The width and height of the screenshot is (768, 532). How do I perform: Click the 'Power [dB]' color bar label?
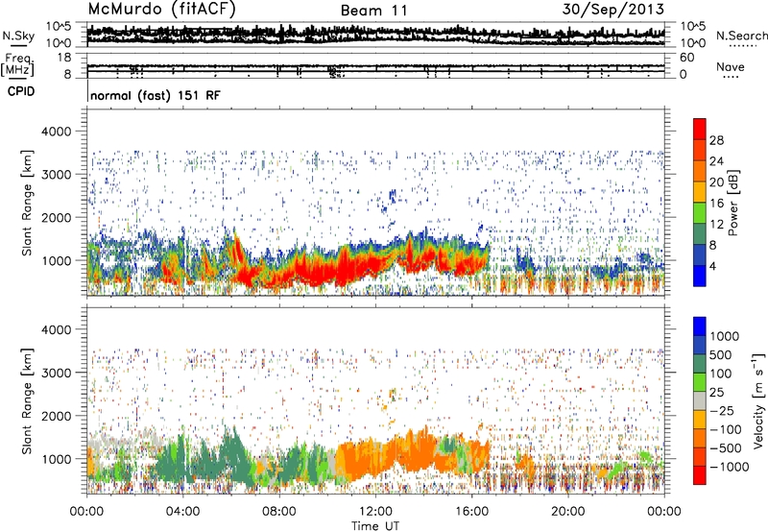tap(732, 203)
